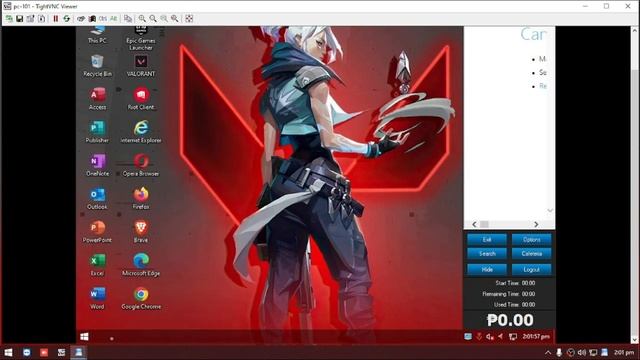Click the panel's right scroll arrow
The image size is (640, 360).
[536, 224]
